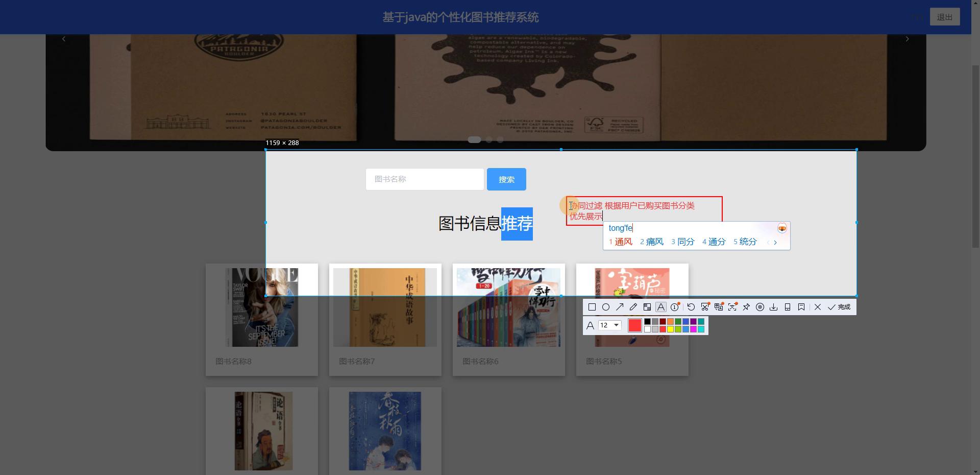Open the 图书名称8 book card
This screenshot has height=475, width=980.
coord(262,320)
